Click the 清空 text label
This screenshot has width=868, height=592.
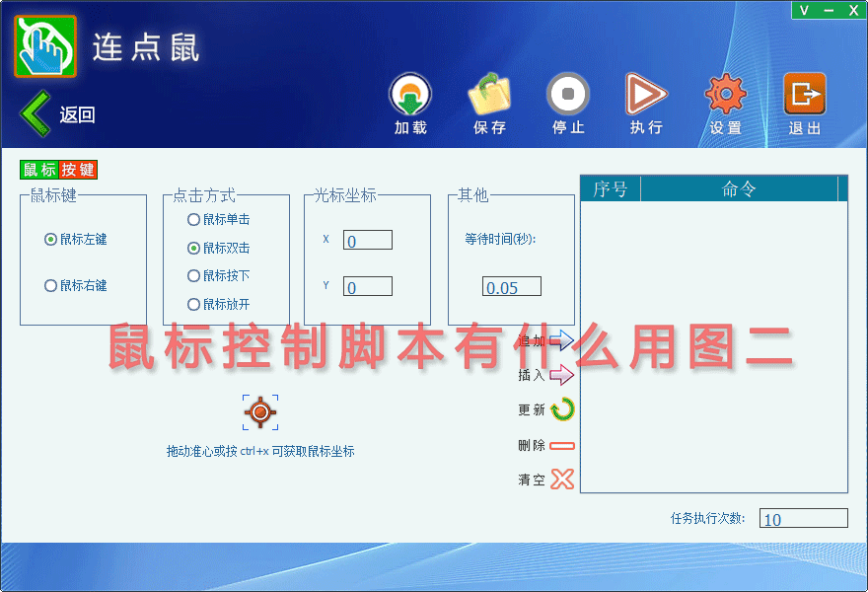tap(532, 480)
